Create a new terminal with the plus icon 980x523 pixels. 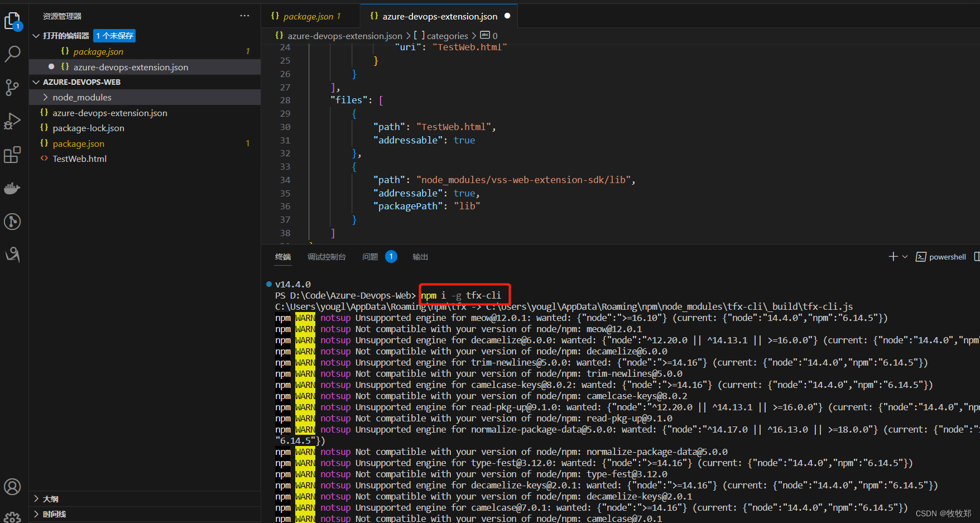click(x=893, y=256)
